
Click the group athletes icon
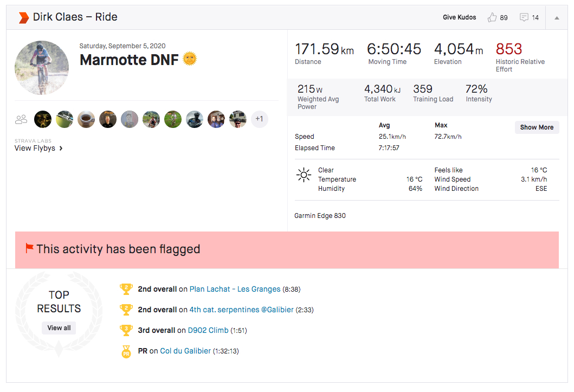click(21, 119)
